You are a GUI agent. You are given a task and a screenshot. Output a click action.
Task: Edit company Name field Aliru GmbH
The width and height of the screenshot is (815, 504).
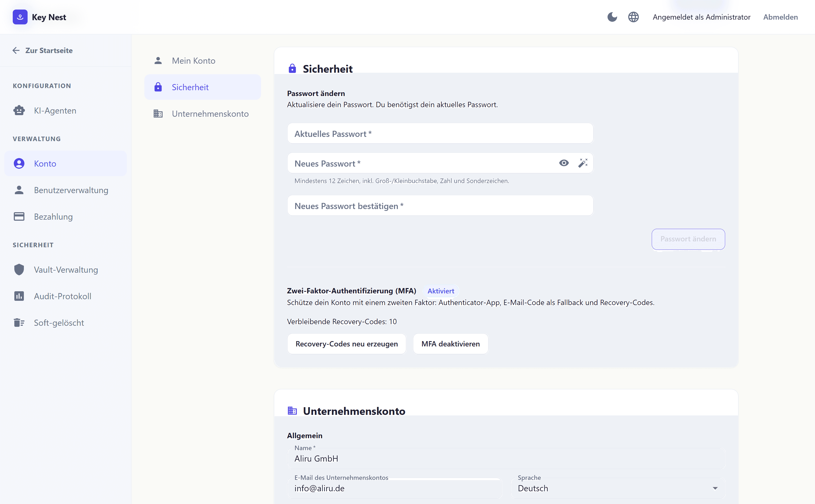[x=506, y=458]
